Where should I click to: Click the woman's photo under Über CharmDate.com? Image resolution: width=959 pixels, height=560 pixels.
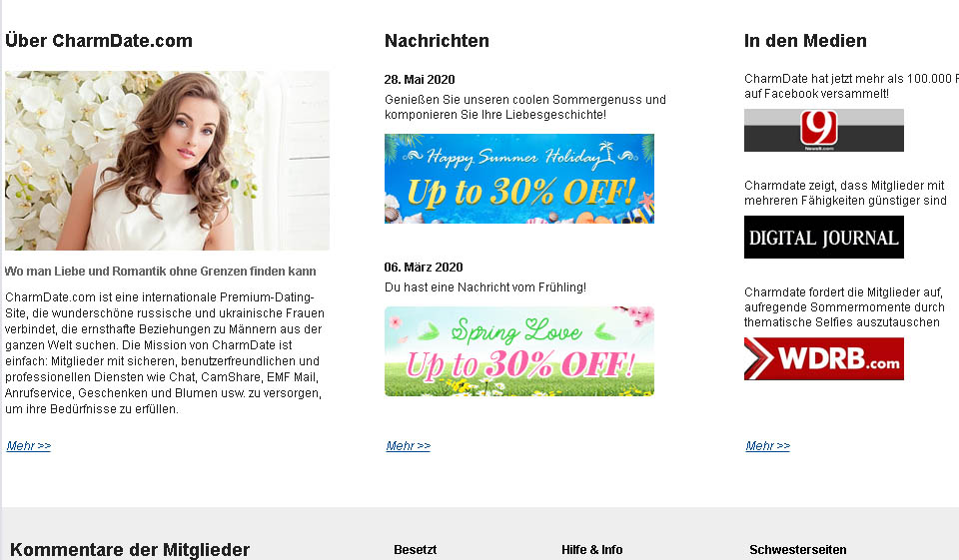(x=167, y=161)
